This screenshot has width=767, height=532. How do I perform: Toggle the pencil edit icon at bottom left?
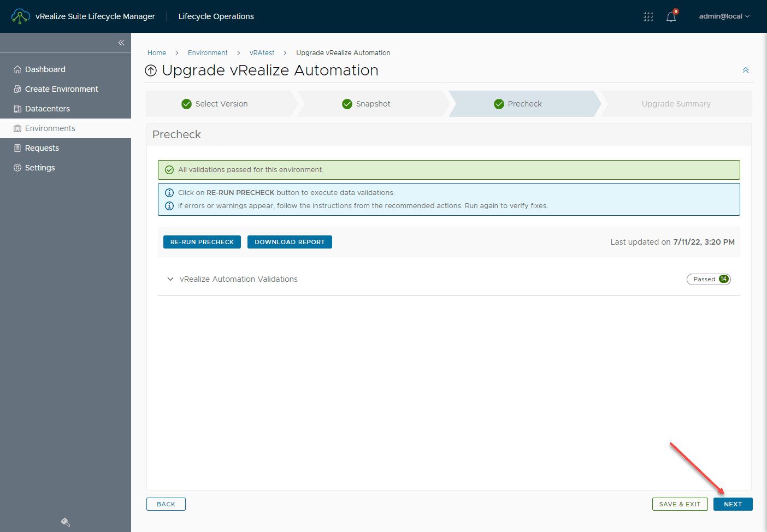click(65, 522)
